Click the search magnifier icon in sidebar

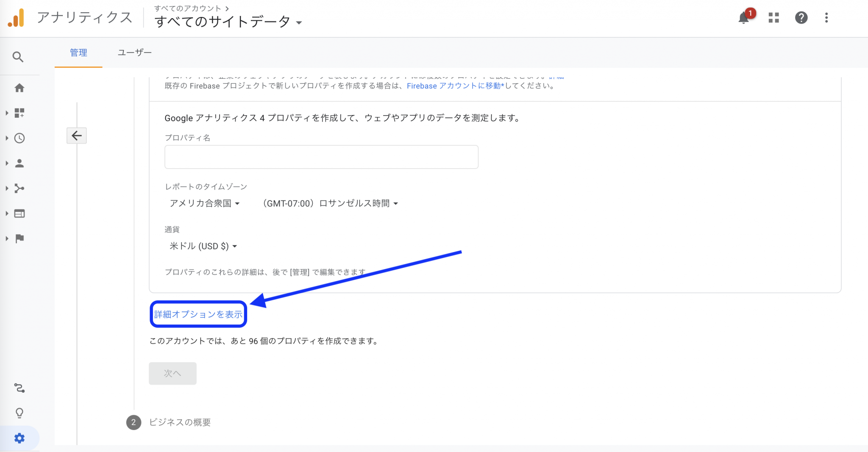(x=18, y=57)
